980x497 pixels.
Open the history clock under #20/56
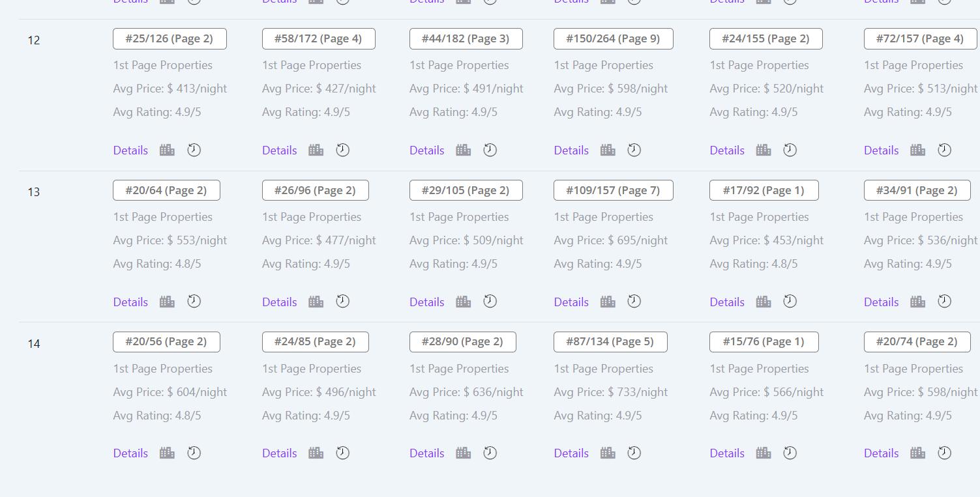click(194, 453)
